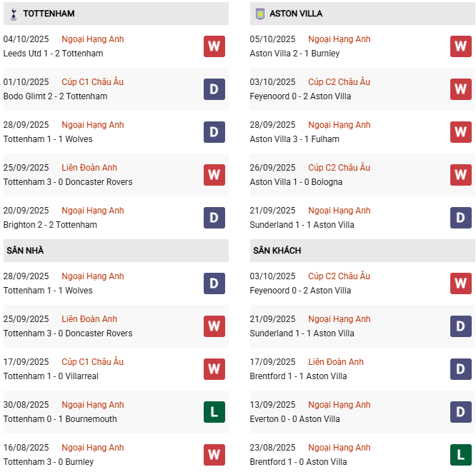Click D badge for Everton 0-0 Aston Villa
Screen dimensions: 476x472
point(460,412)
